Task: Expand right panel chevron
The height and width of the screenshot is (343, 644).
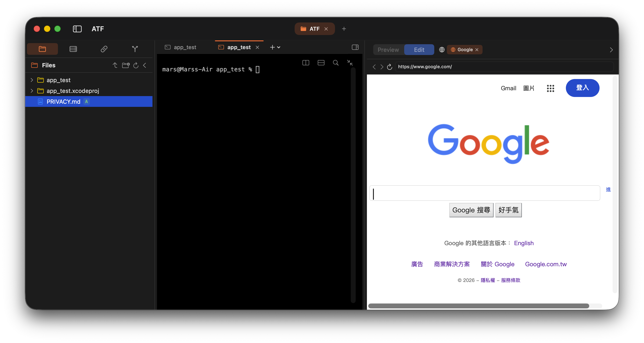Action: [611, 50]
